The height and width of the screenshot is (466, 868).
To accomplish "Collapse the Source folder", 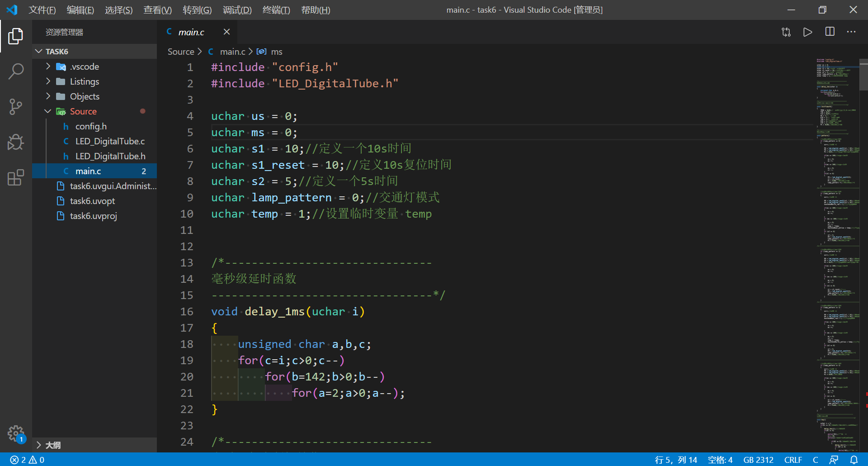I will 48,111.
